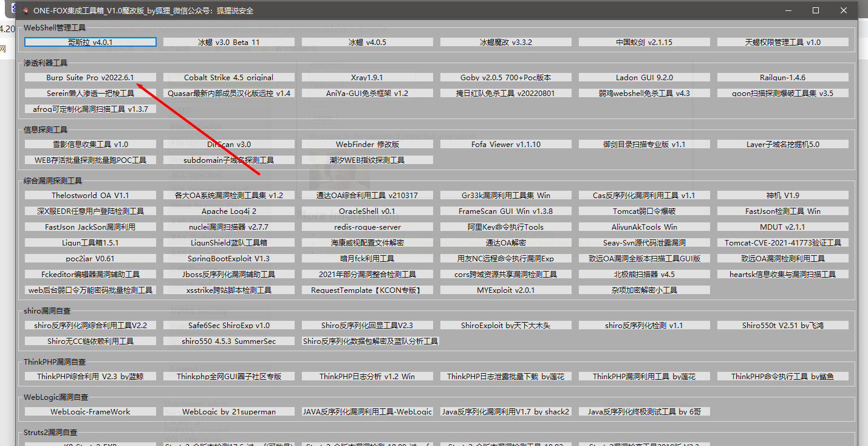This screenshot has height=446, width=868.
Task: Open FastJson检测工具 Win
Action: pos(783,211)
